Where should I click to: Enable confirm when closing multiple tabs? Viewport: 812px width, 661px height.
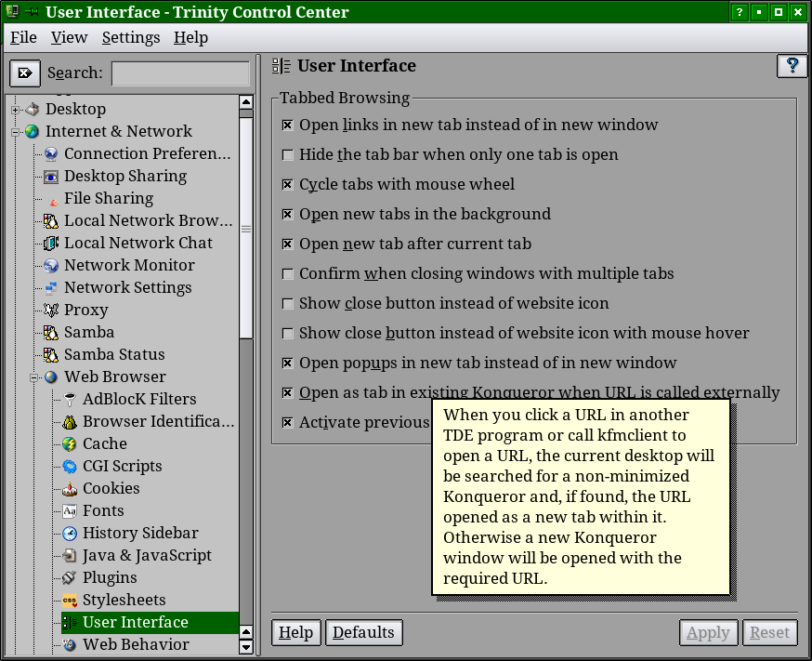pos(287,273)
